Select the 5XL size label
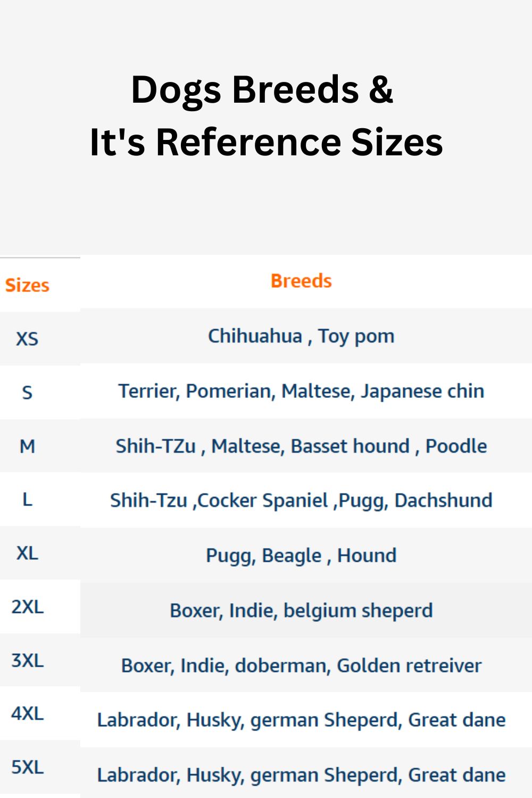This screenshot has width=532, height=798. tap(27, 768)
